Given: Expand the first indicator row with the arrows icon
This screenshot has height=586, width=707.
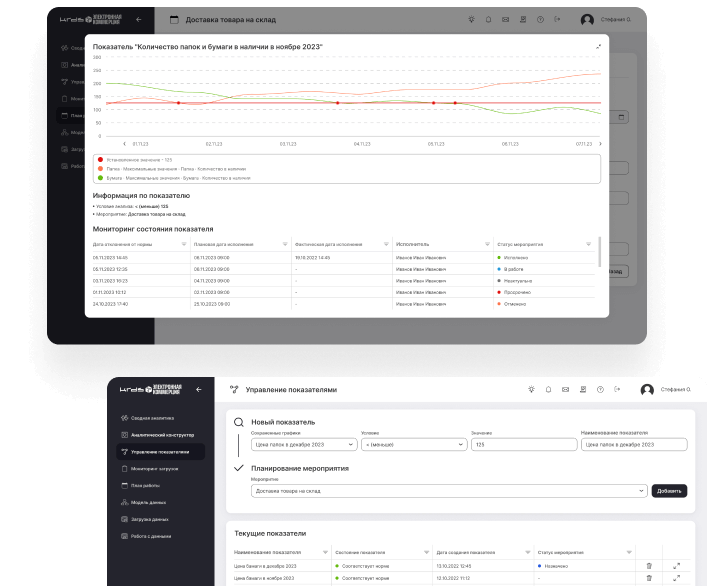Looking at the screenshot, I should [x=677, y=566].
